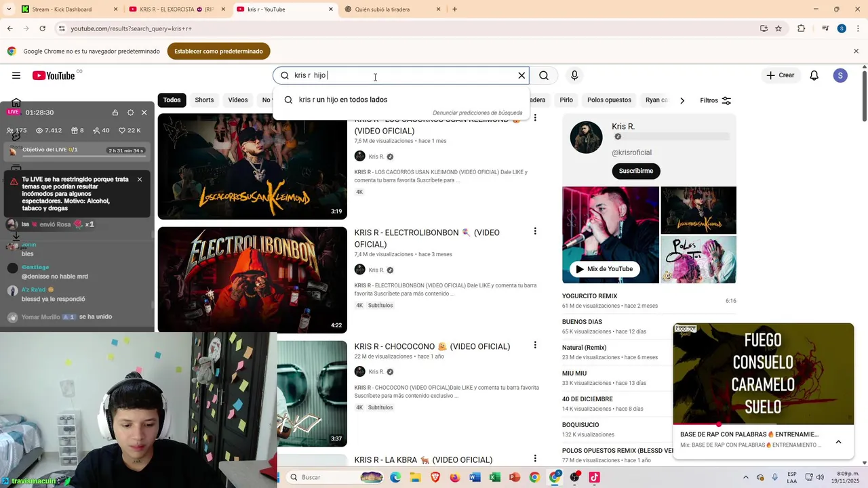Close the LIVE overlay panel
This screenshot has width=868, height=488.
pos(144,113)
